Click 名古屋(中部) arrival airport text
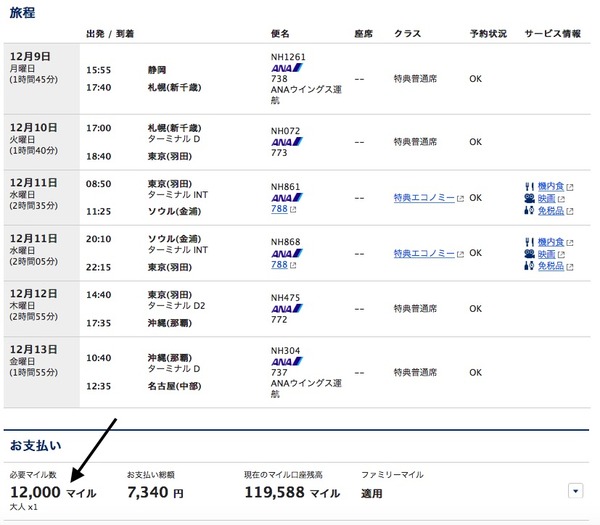This screenshot has width=600, height=525. pos(174,386)
